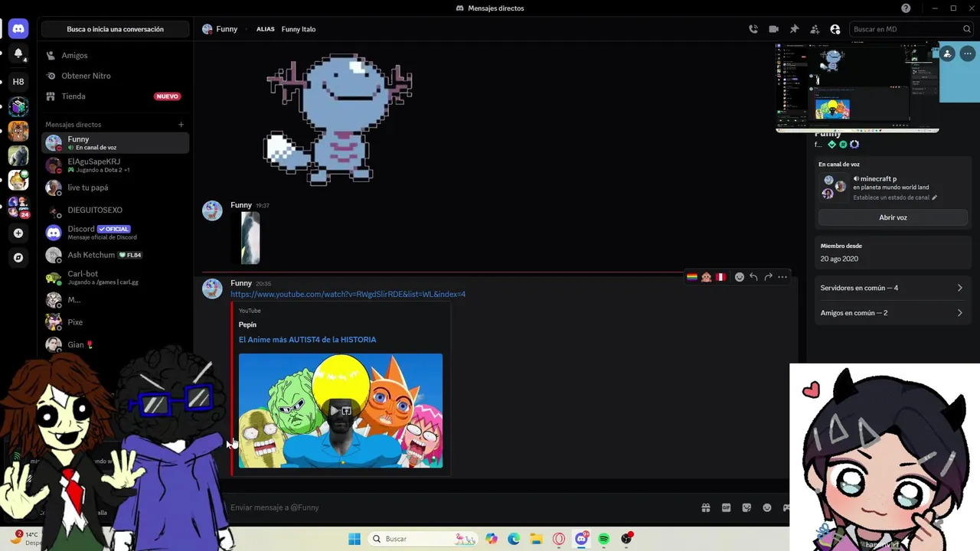Start a voice call with Funny
980x551 pixels.
click(753, 29)
